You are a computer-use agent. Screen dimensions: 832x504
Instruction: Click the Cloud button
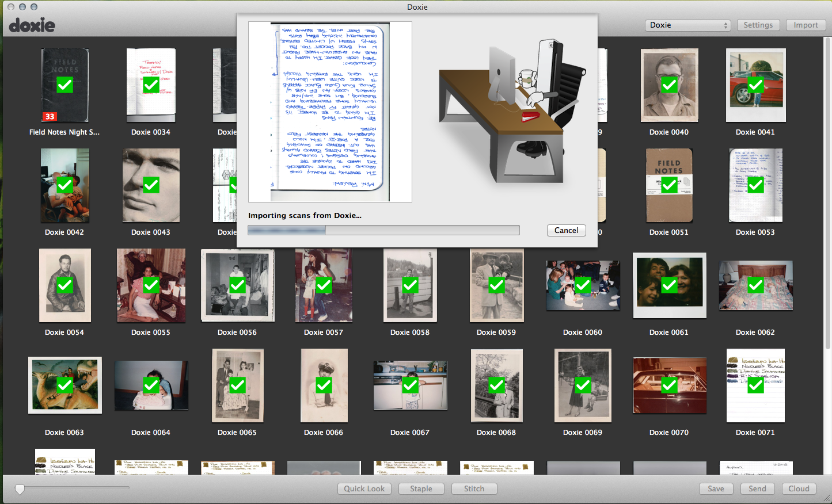[x=799, y=488]
